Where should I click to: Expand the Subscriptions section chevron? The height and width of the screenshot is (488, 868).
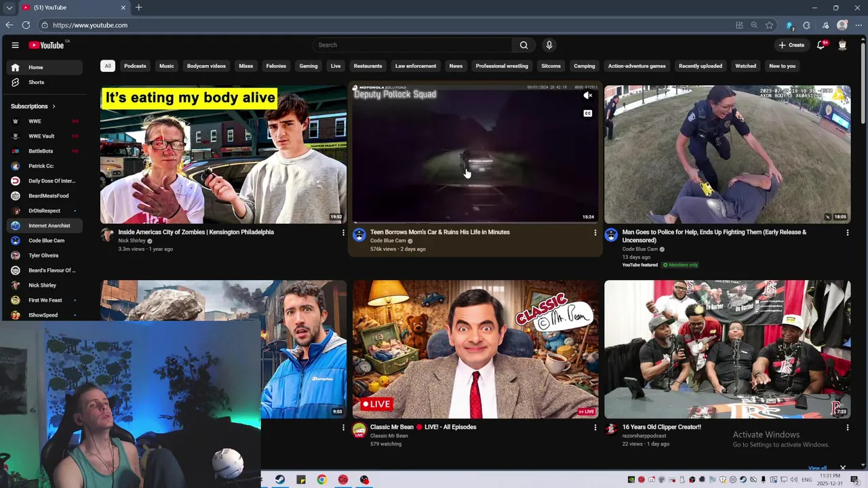point(54,106)
